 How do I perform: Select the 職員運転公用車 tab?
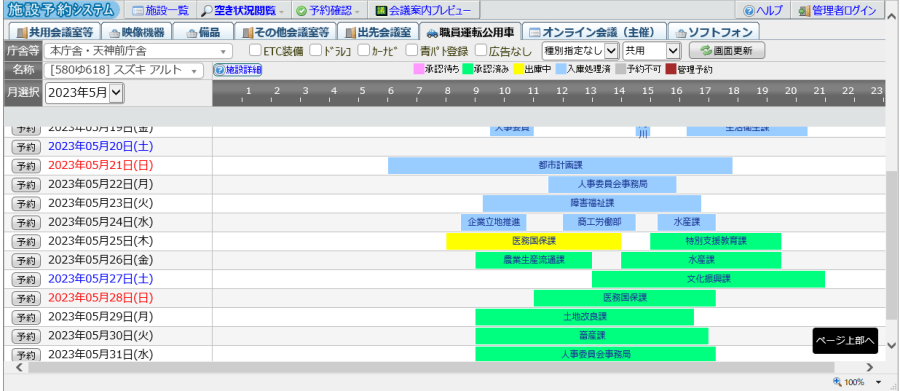pos(470,32)
